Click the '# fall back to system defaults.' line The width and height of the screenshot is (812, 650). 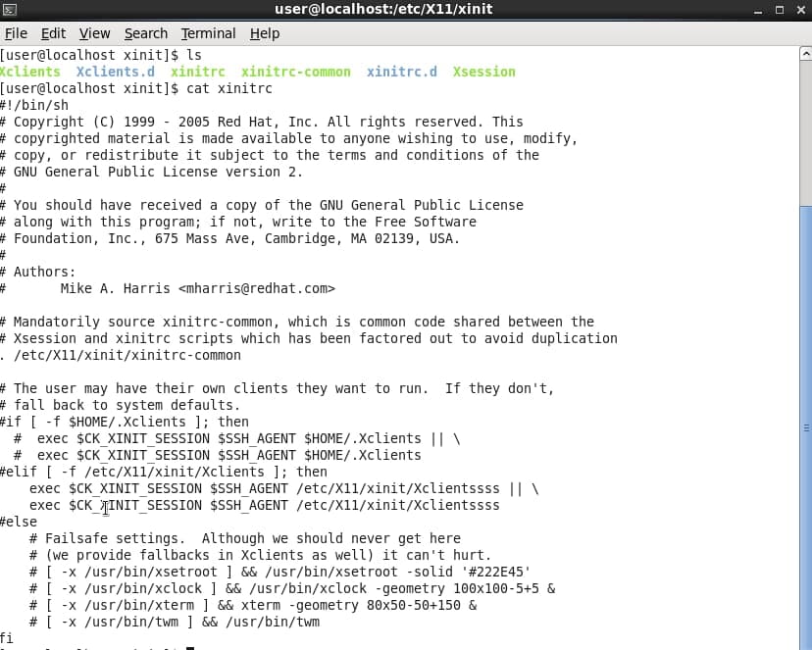pyautogui.click(x=121, y=405)
